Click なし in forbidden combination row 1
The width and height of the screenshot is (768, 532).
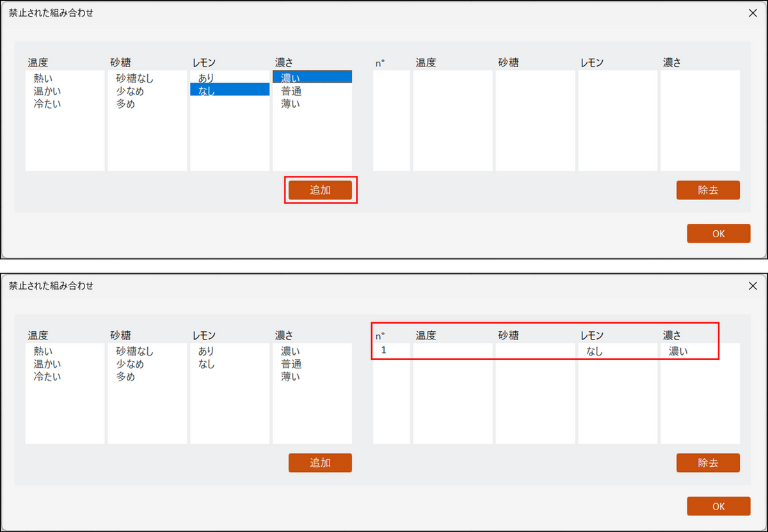pyautogui.click(x=595, y=350)
